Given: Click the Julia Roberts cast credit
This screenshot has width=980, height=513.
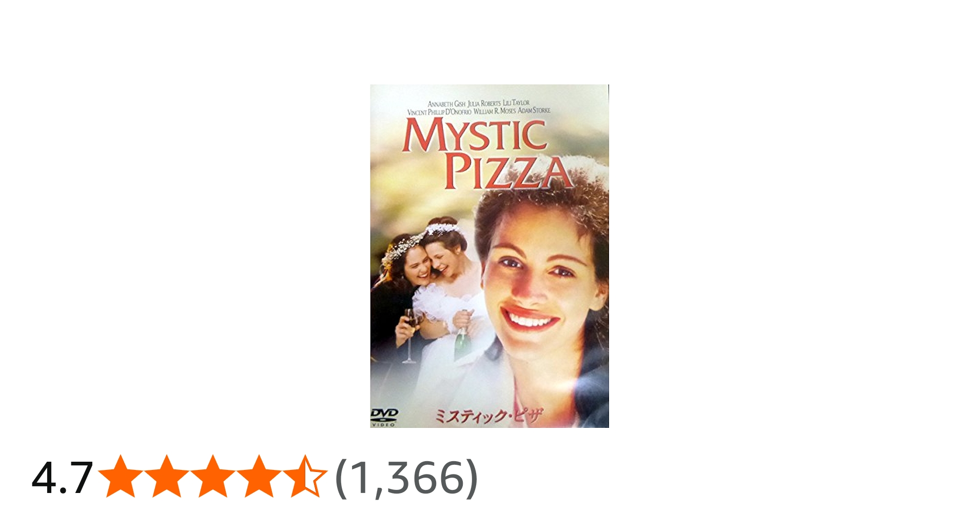Looking at the screenshot, I should coord(484,103).
